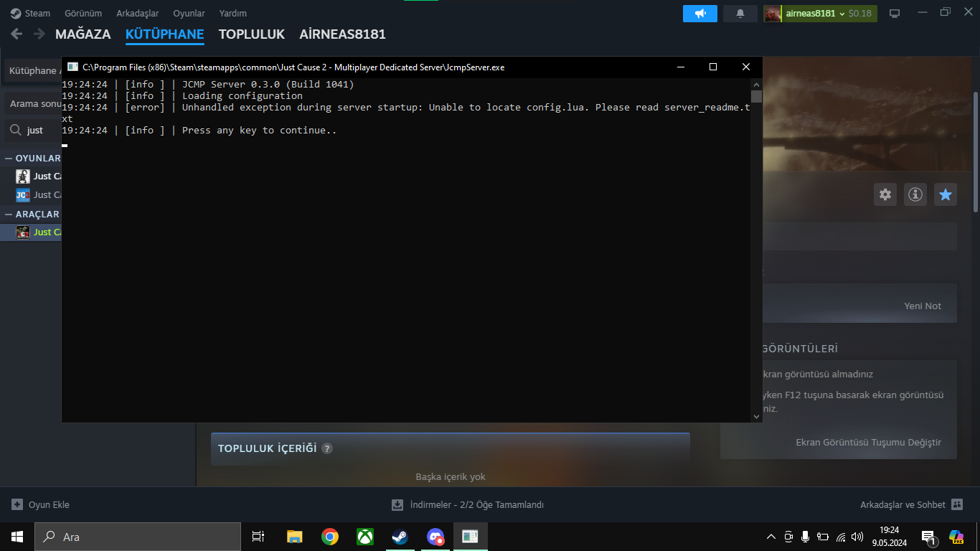Open the Windows notification center icon
The width and height of the screenshot is (980, 551).
928,537
